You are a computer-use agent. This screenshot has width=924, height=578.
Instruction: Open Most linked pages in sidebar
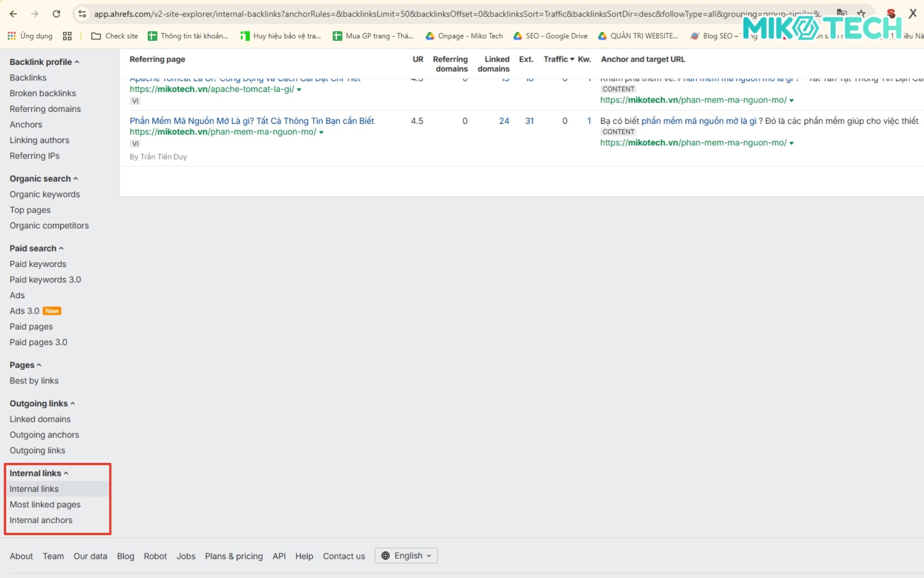[45, 504]
